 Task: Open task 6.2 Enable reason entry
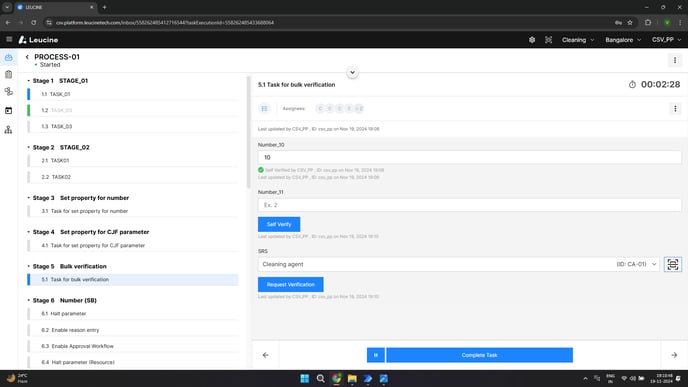point(133,330)
